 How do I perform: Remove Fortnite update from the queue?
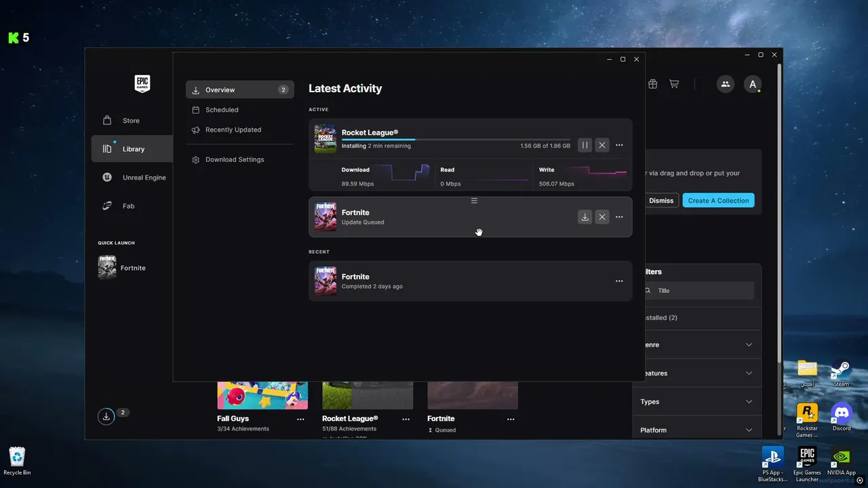(602, 217)
